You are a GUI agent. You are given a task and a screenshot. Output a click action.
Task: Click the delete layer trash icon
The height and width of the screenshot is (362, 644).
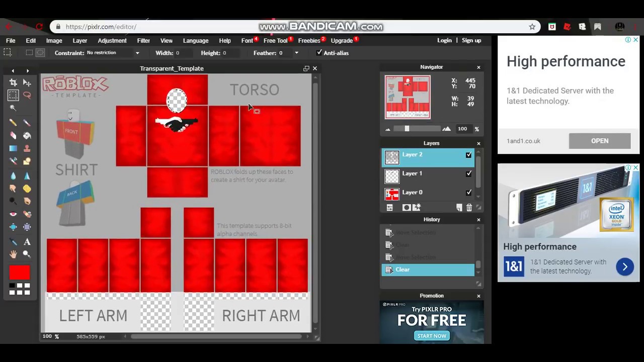pyautogui.click(x=469, y=208)
